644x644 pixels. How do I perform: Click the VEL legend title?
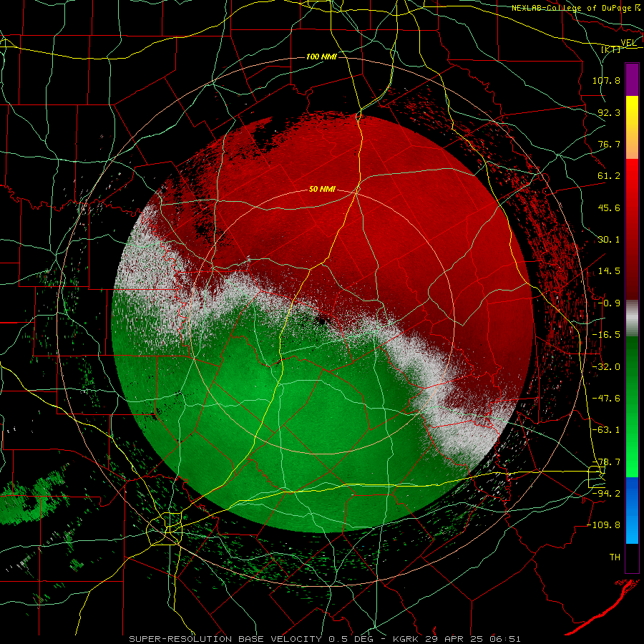pos(628,43)
